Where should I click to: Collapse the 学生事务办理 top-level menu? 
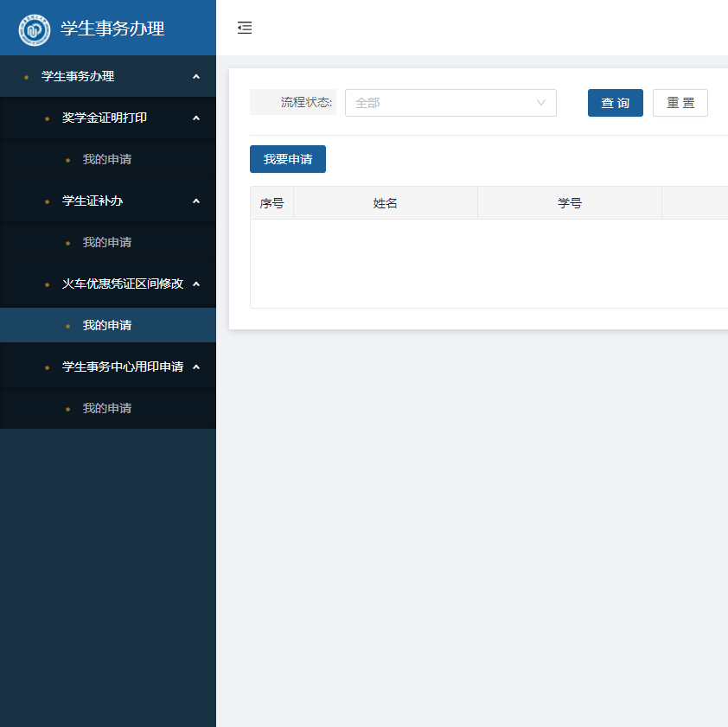(x=196, y=76)
